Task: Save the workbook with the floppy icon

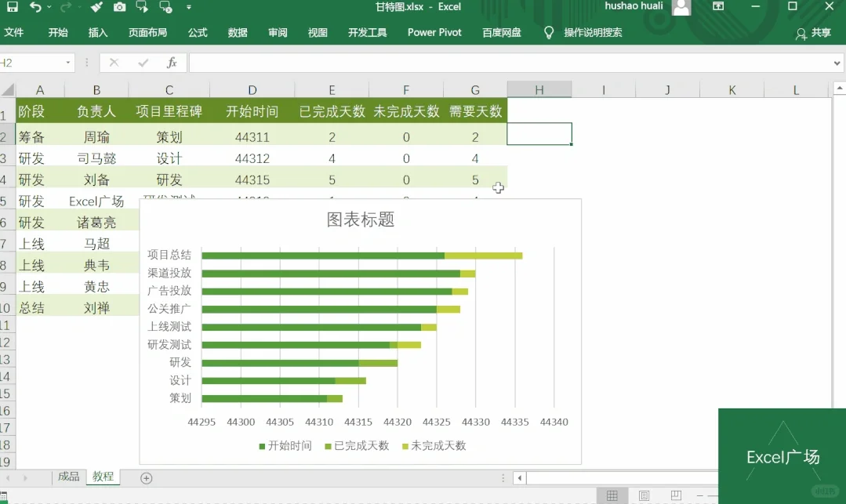Action: pos(12,6)
